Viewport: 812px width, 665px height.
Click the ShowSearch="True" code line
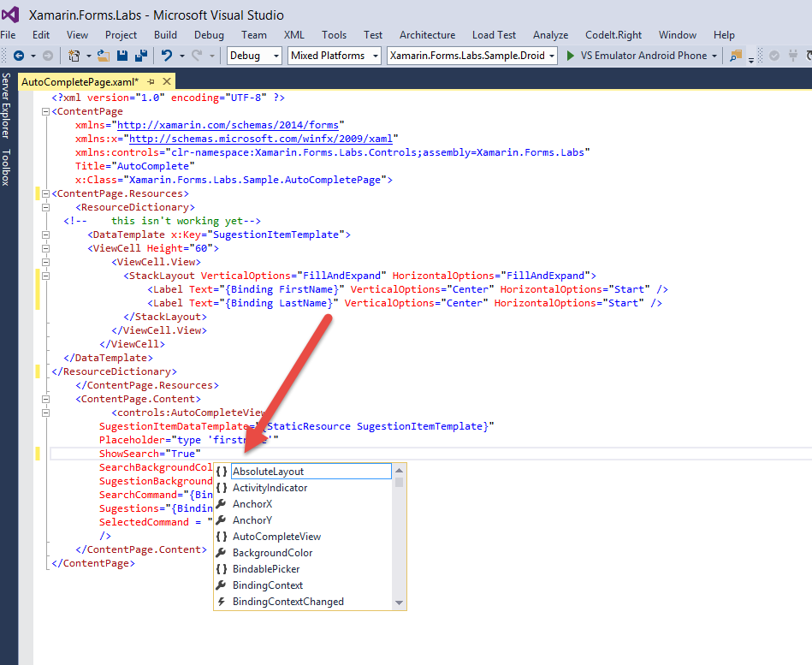(x=150, y=454)
